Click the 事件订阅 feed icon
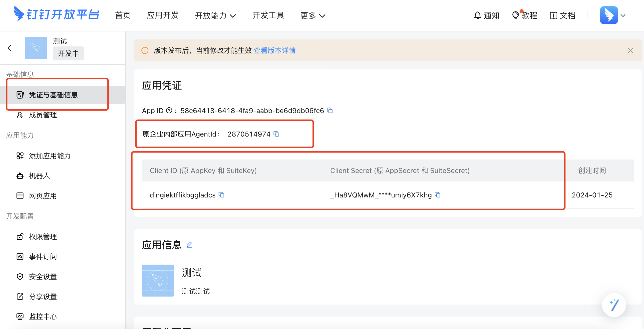Image resolution: width=644 pixels, height=329 pixels. 20,257
